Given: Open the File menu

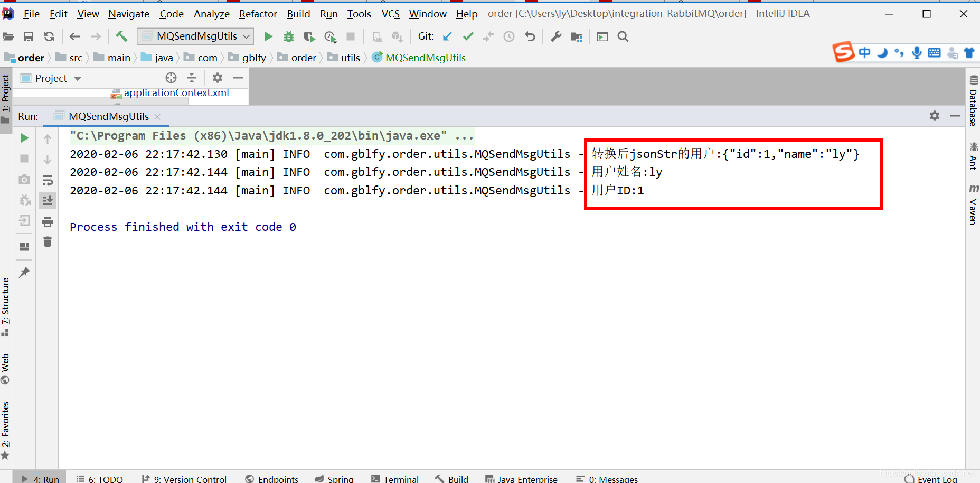Looking at the screenshot, I should coord(31,14).
